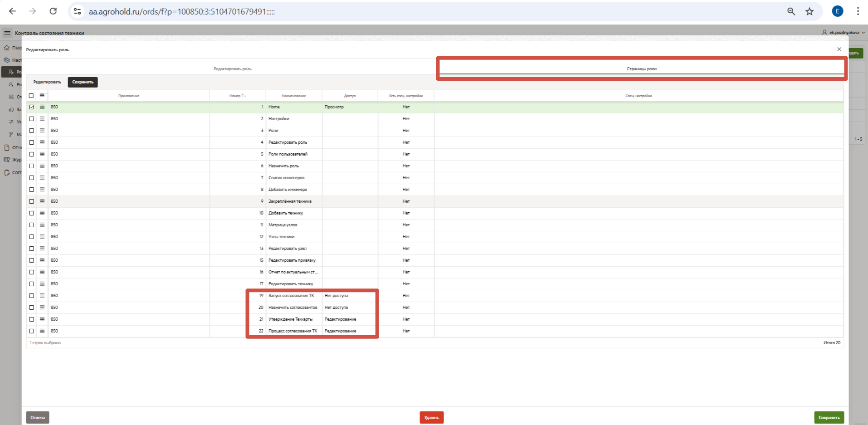The height and width of the screenshot is (425, 868).
Task: Open row actions menu for Home row
Action: [x=42, y=107]
